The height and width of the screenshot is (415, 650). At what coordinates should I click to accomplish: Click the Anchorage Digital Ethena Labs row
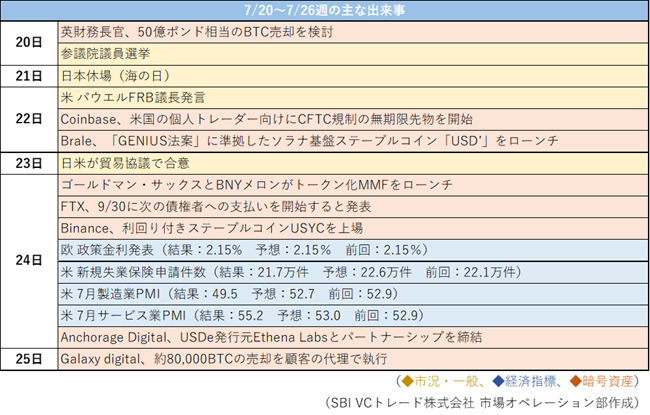pos(353,337)
